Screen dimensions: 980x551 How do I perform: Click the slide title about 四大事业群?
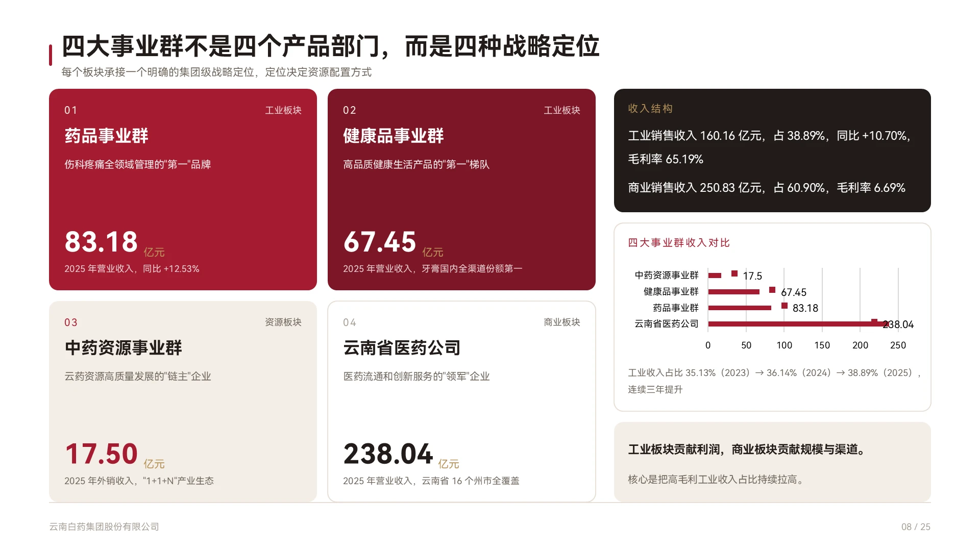[x=330, y=46]
